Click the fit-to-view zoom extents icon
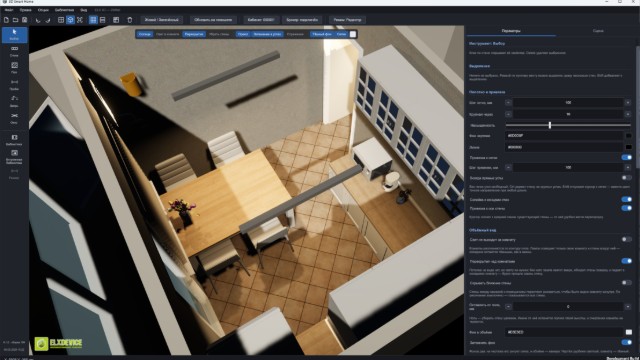This screenshot has width=640, height=360. click(x=80, y=20)
